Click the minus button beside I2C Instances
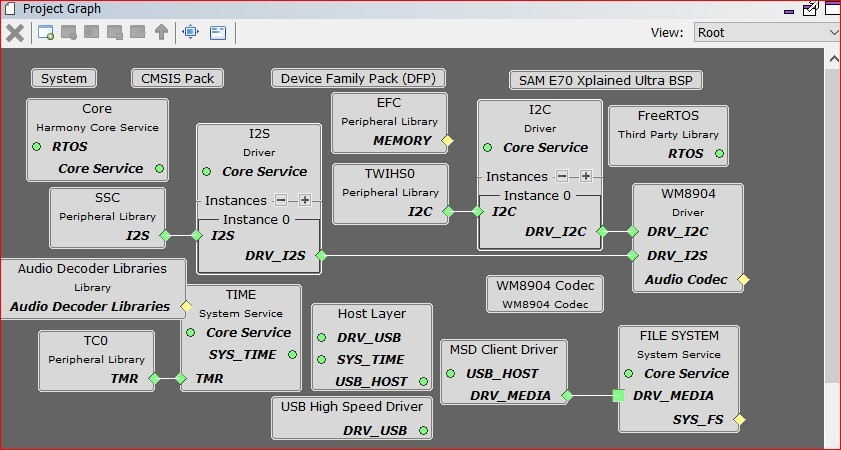This screenshot has width=841, height=450. (x=562, y=176)
